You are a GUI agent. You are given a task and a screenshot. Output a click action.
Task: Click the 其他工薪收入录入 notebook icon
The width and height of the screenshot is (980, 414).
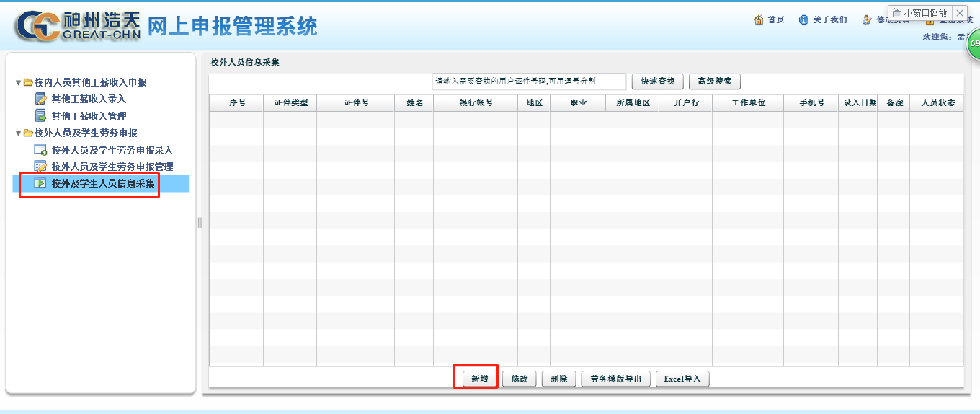[40, 99]
